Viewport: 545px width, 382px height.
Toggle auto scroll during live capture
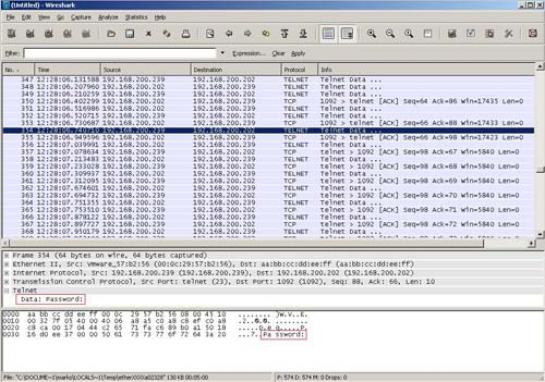[x=347, y=34]
